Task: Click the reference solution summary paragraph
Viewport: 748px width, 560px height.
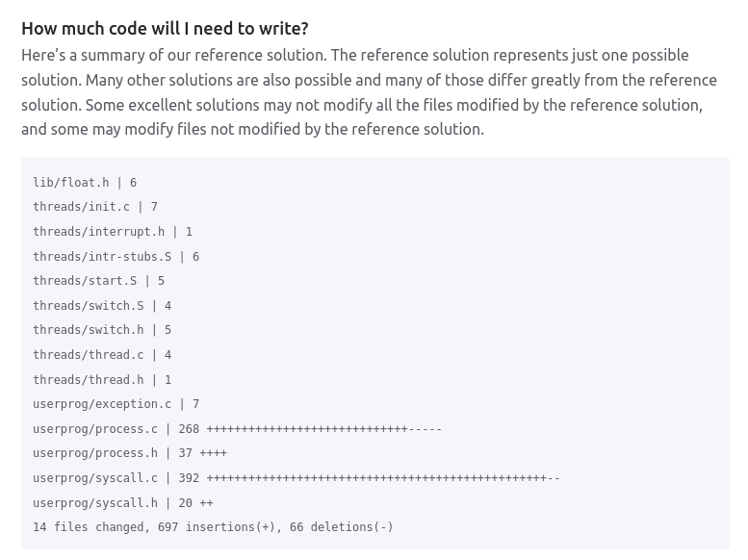Action: tap(370, 92)
